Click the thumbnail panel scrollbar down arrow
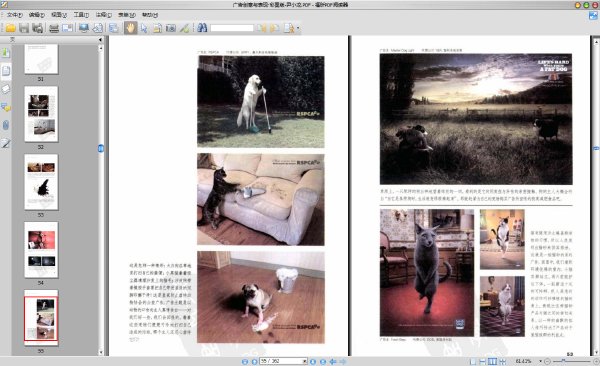 (101, 352)
